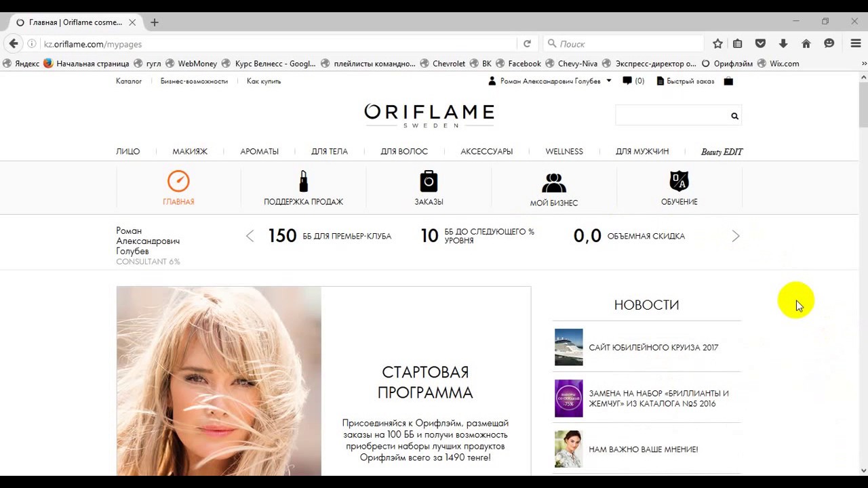This screenshot has height=488, width=868.
Task: Open the Аксессуары category menu
Action: (x=487, y=152)
